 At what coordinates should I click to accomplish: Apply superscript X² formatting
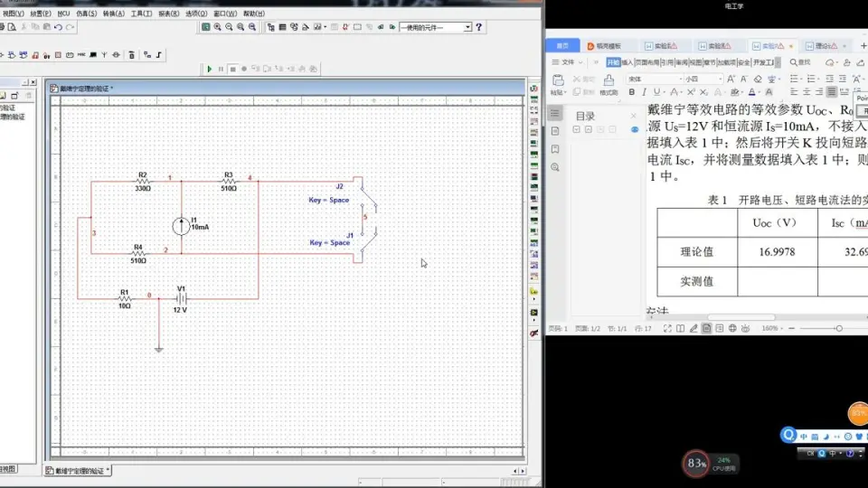tap(691, 92)
